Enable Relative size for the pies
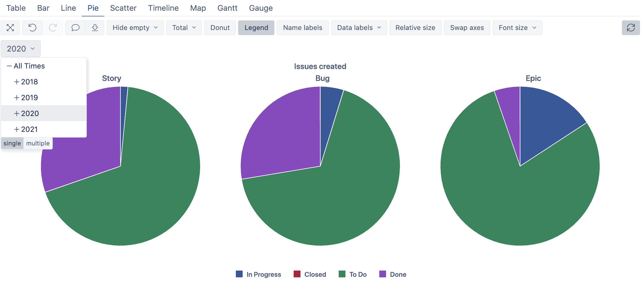644x283 pixels. click(x=415, y=27)
